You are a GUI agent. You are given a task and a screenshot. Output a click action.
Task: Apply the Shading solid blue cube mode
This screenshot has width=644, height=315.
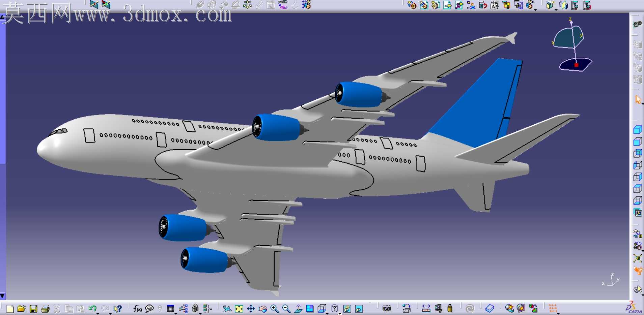point(638,130)
